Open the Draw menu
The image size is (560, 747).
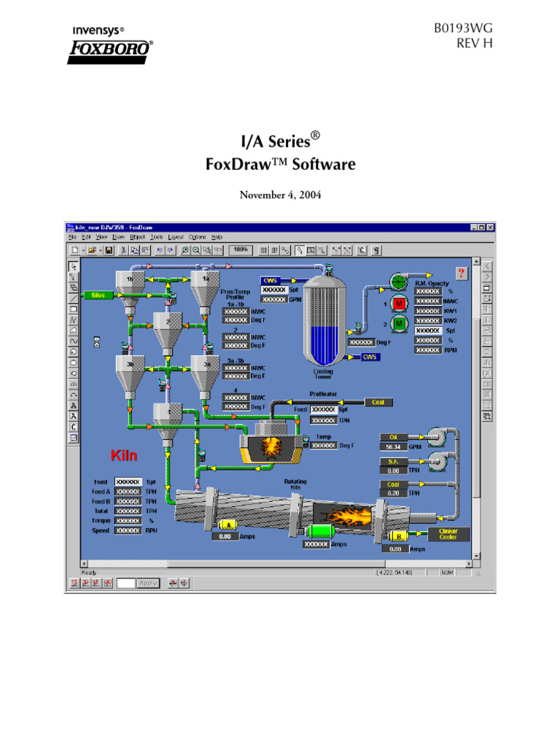click(119, 237)
